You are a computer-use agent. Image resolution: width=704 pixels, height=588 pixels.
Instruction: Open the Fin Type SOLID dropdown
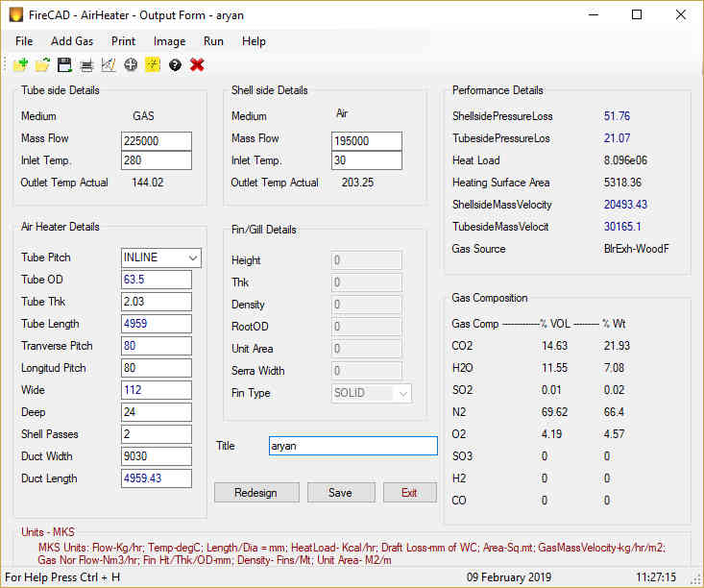pyautogui.click(x=402, y=394)
